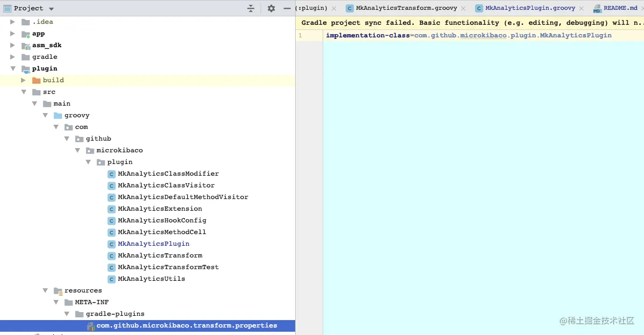Click the MkAnalyticsPlugin class value in editor
The height and width of the screenshot is (335, 644).
point(576,36)
